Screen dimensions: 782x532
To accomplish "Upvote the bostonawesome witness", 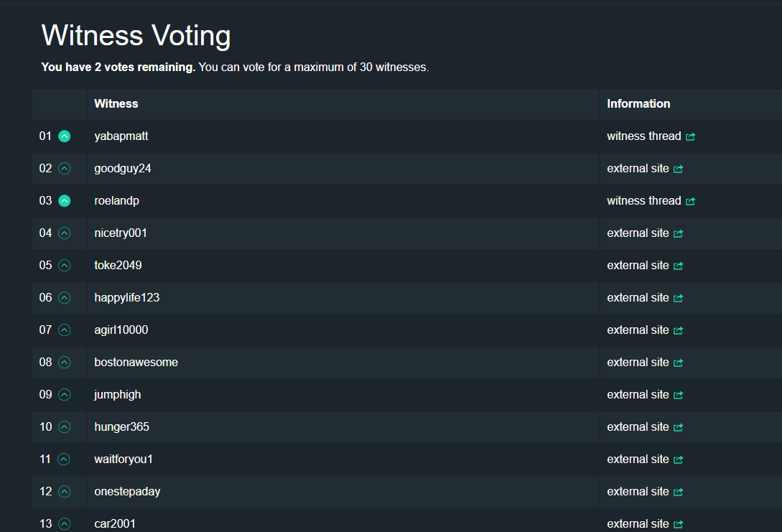I will (65, 363).
